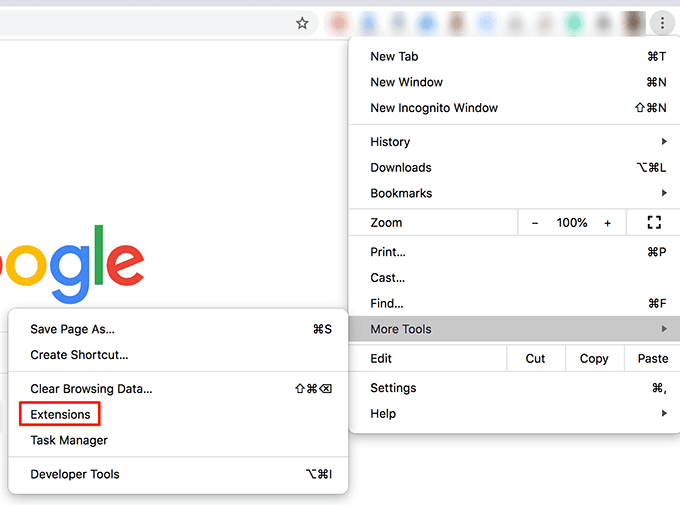Choose Clear Browsing Data option
The height and width of the screenshot is (505, 680).
91,388
